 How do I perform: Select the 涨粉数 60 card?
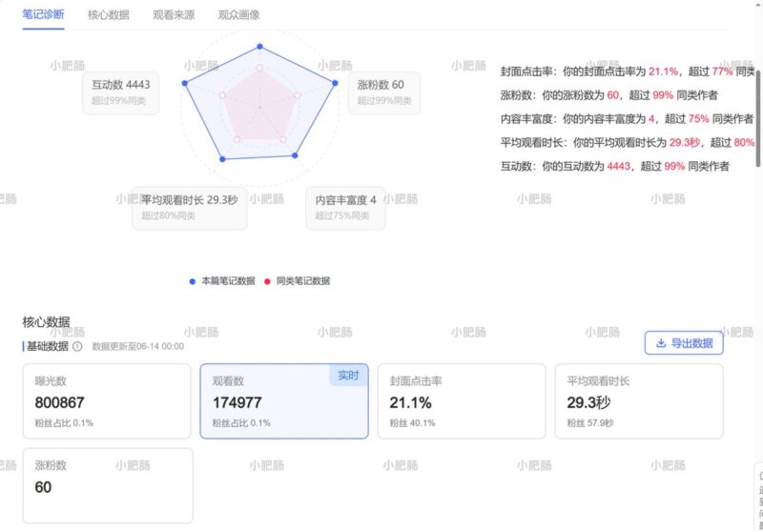point(108,485)
